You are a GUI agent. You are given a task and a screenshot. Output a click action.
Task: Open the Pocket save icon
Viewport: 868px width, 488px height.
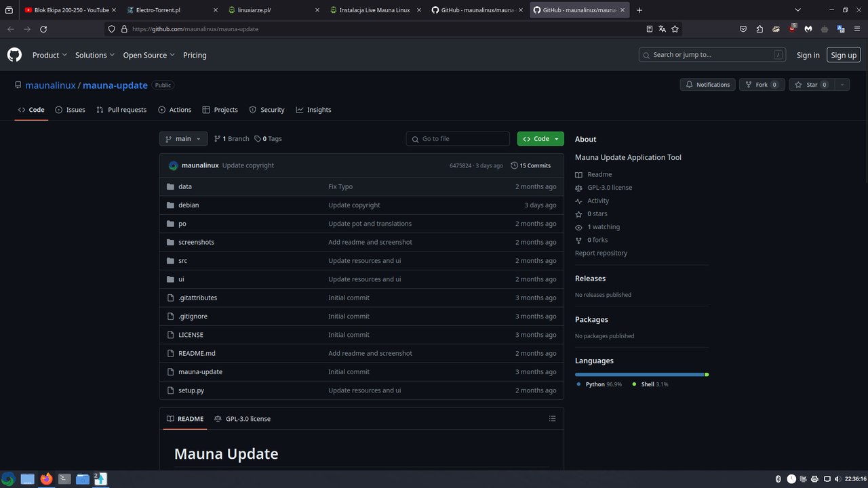(x=743, y=29)
